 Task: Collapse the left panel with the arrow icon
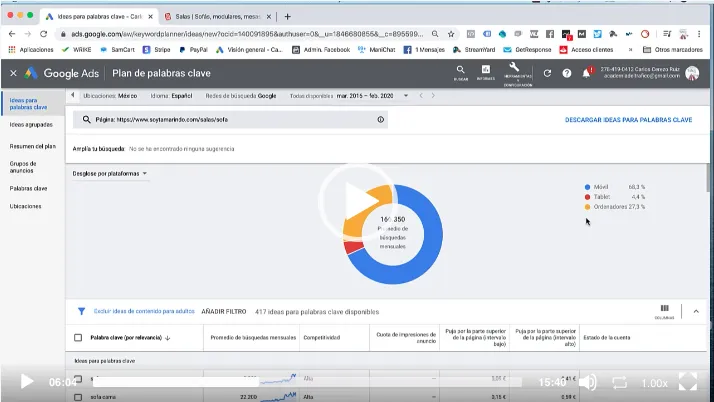click(x=73, y=96)
